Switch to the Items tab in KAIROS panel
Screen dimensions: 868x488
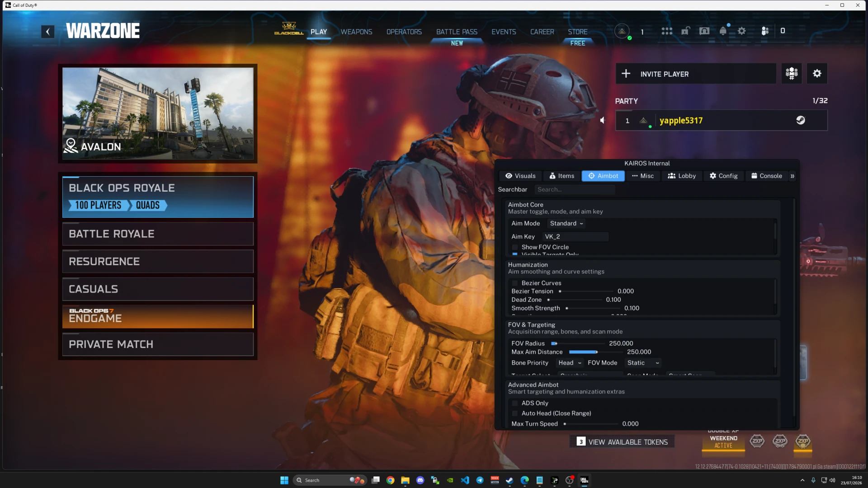pyautogui.click(x=562, y=176)
